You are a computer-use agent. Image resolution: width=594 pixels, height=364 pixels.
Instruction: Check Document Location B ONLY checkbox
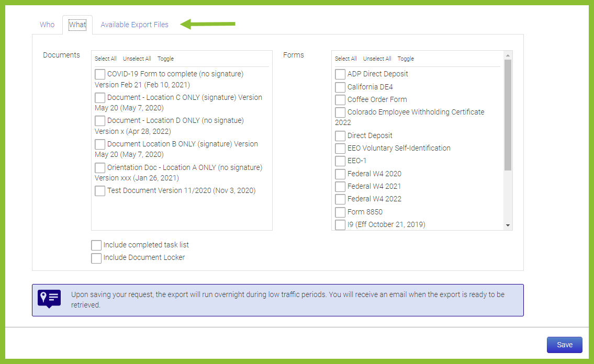(x=100, y=144)
